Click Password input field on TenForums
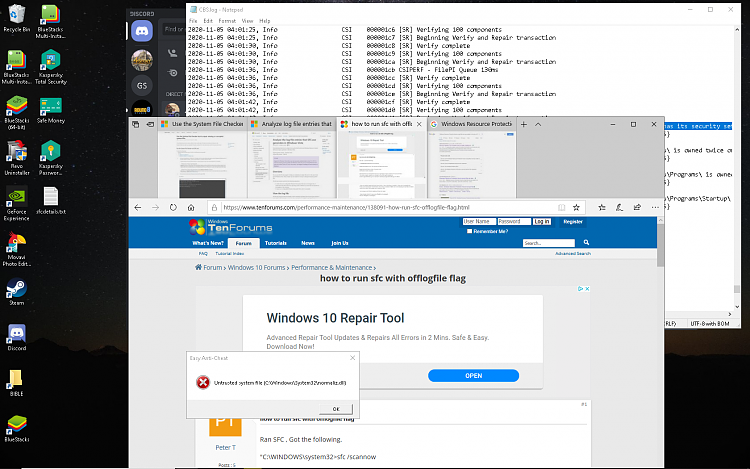This screenshot has height=469, width=750. [x=514, y=222]
